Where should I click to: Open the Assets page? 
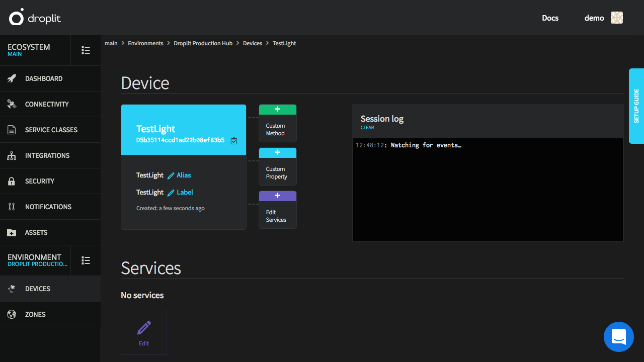click(50, 232)
